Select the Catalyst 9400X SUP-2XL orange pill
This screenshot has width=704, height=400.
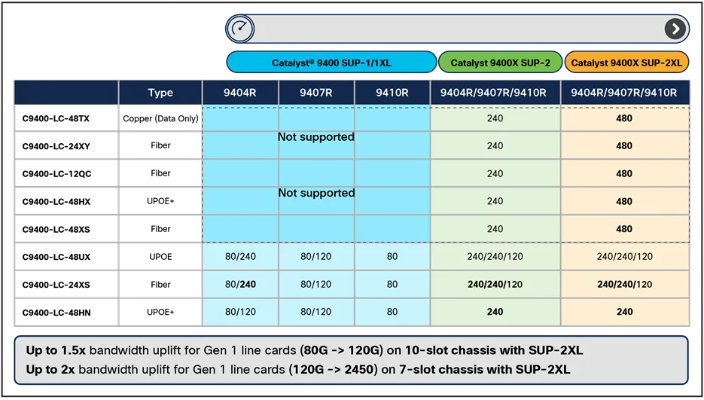click(626, 62)
